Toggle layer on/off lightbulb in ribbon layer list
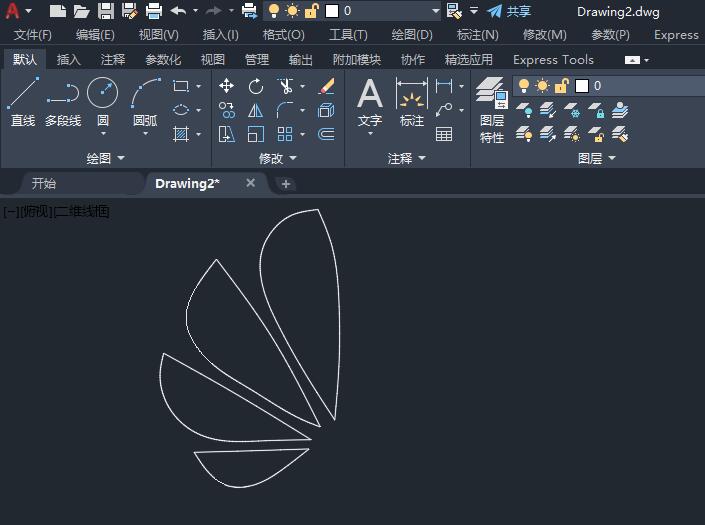705x525 pixels. [523, 85]
